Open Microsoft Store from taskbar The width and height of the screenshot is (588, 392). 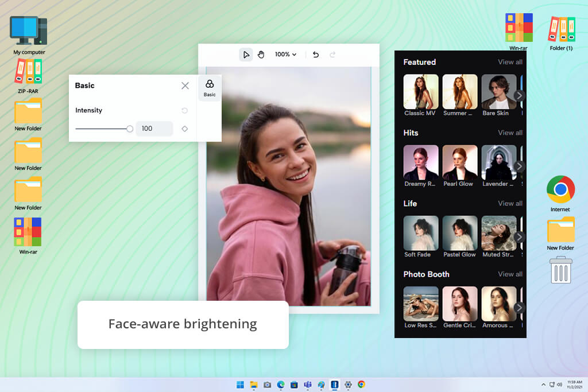coord(295,385)
